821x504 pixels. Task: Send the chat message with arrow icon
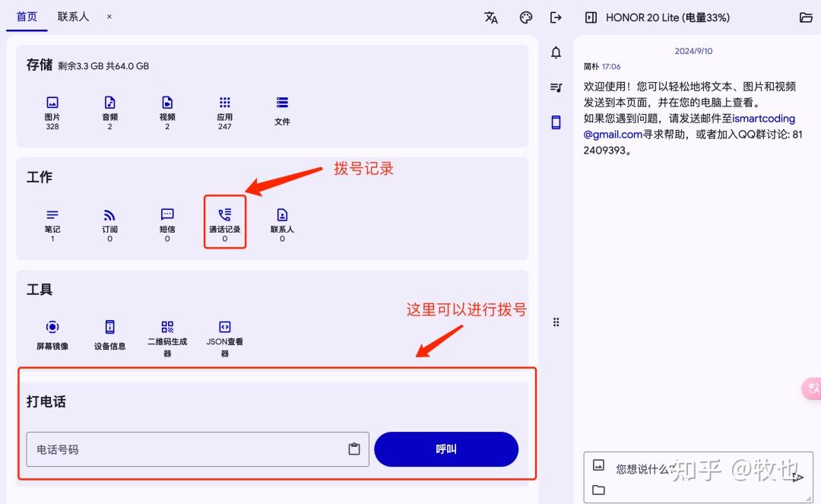coord(797,477)
